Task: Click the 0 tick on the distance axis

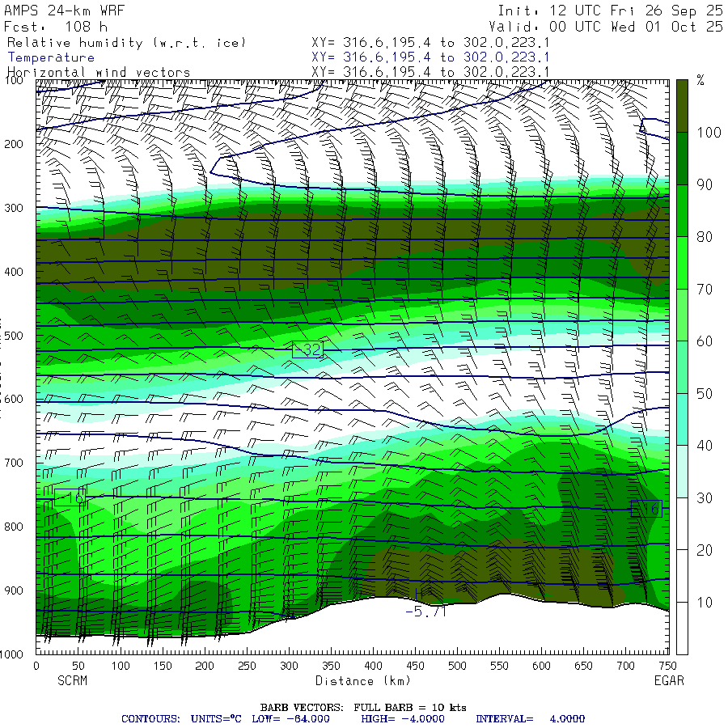Action: [36, 666]
